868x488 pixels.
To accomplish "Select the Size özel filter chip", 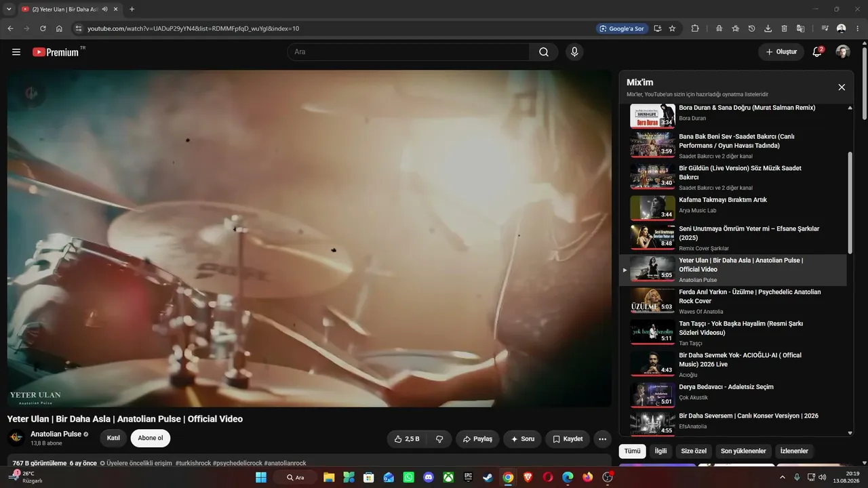I will click(694, 451).
